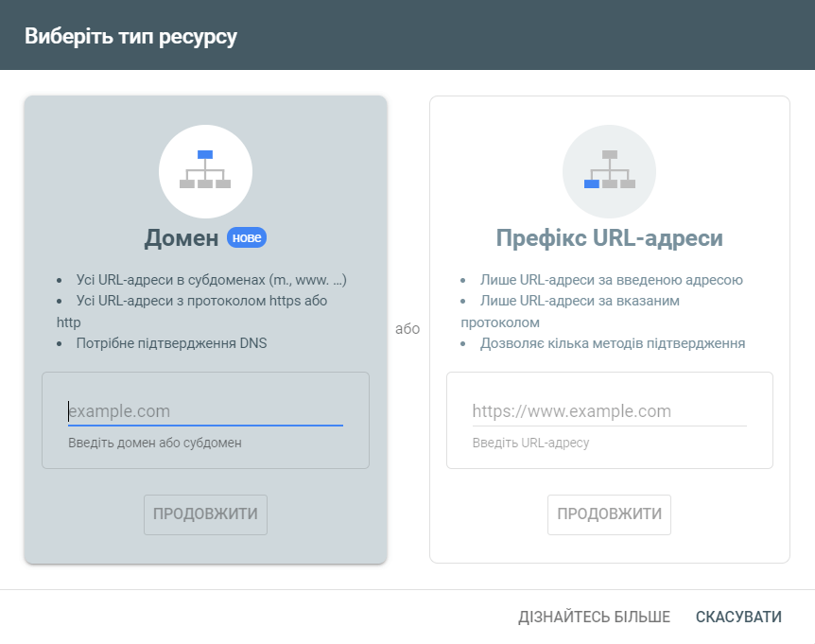Open the ДІЗНАЙТЕСЬ БІЛЬШЕ link
This screenshot has height=644, width=815.
coord(594,617)
